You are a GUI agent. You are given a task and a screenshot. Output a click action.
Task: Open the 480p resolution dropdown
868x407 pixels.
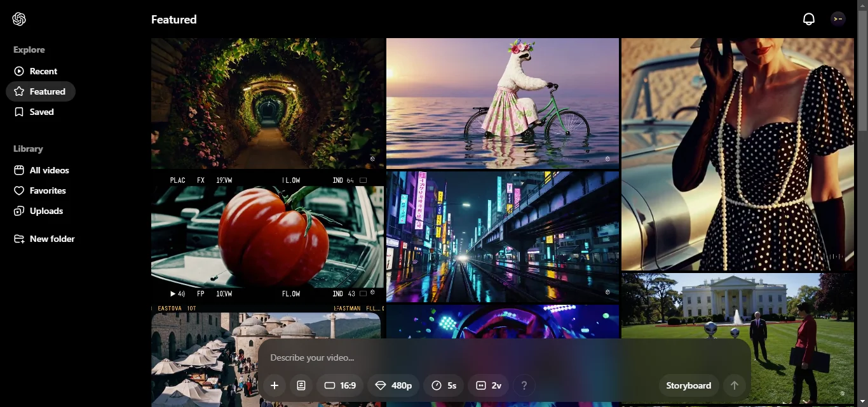393,385
